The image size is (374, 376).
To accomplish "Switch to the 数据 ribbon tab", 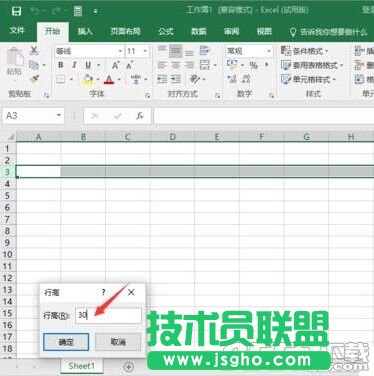I will 199,31.
